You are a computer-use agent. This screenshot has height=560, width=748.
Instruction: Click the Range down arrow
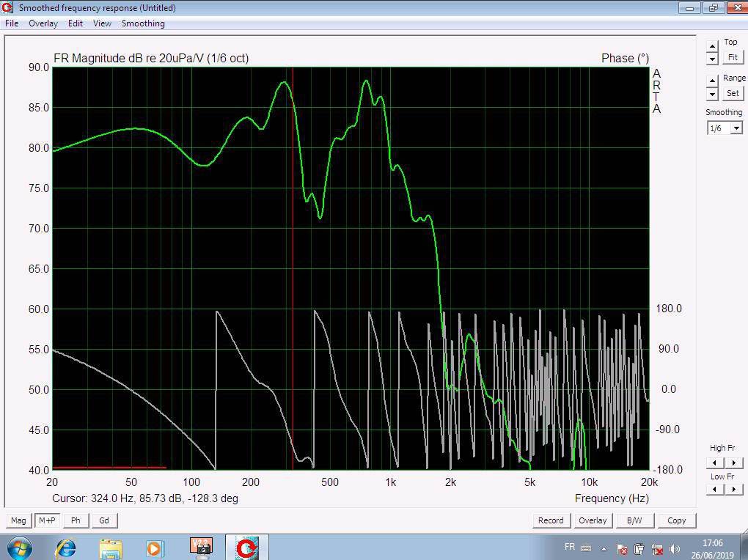[x=712, y=94]
